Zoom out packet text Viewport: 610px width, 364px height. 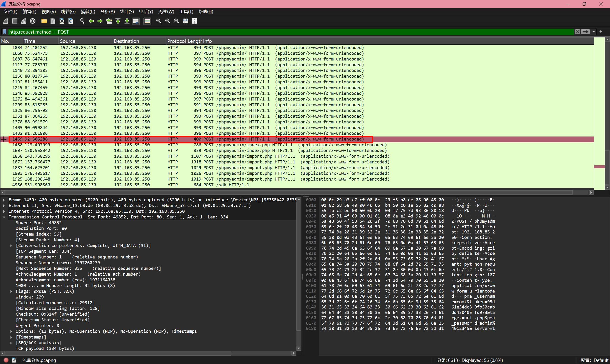(168, 21)
